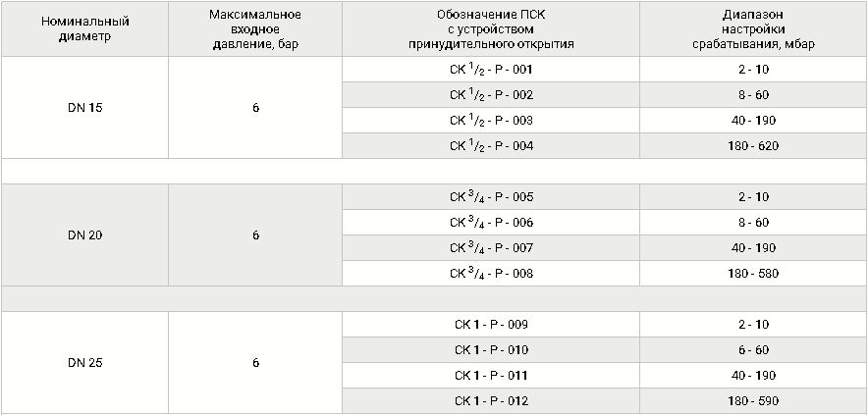Click the СК 1 - Р - 010 designation
This screenshot has height=415, width=868.
[x=491, y=350]
